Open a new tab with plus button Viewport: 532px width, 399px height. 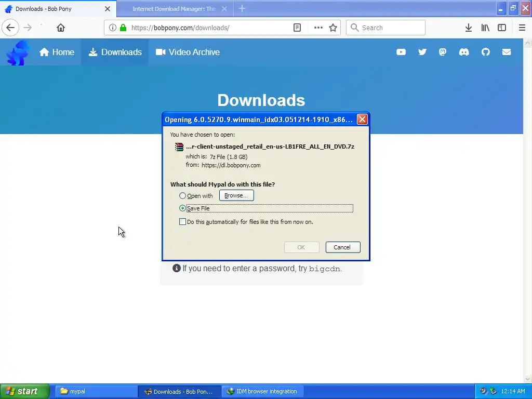click(x=242, y=8)
